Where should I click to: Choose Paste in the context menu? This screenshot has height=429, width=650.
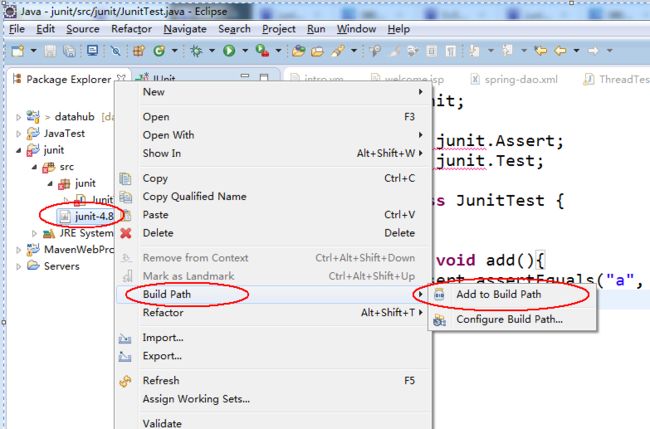point(273,215)
